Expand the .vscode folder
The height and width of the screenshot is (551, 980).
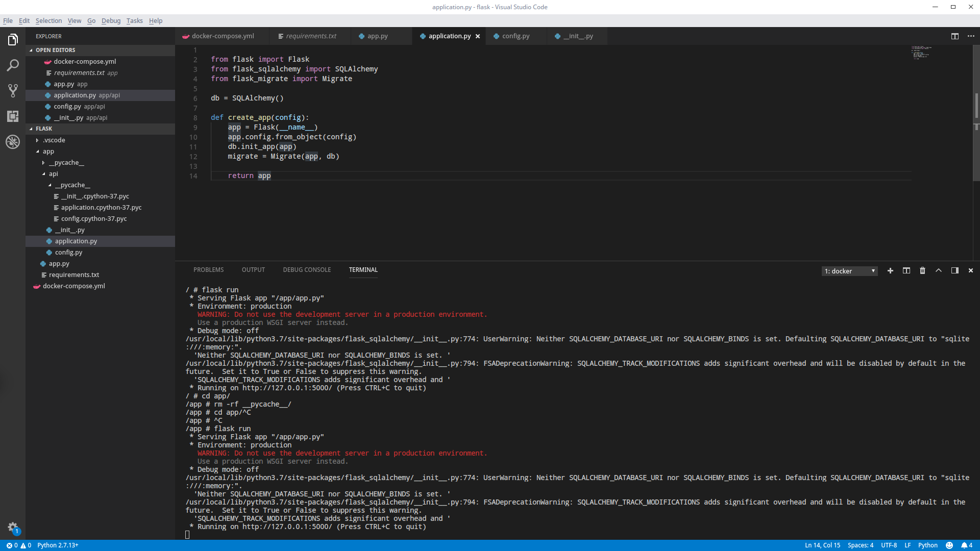tap(37, 140)
